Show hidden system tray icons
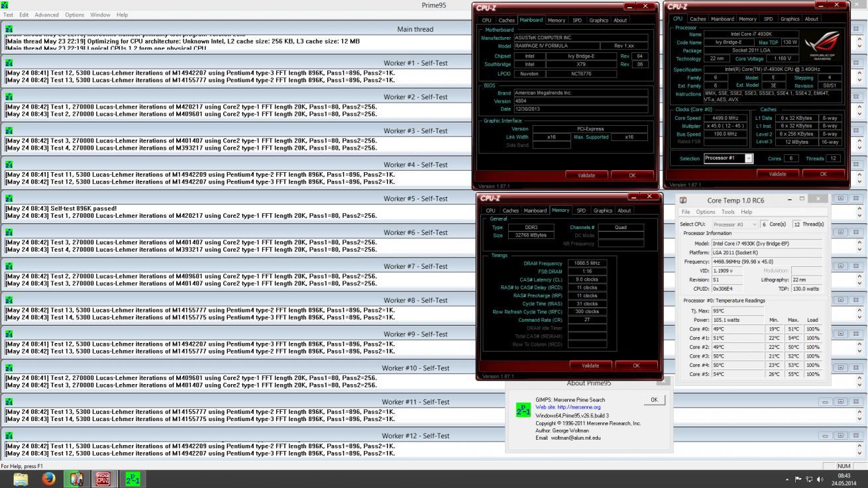 (788, 479)
